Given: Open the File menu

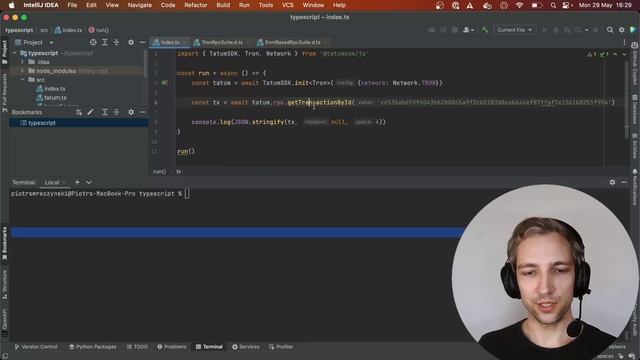Looking at the screenshot, I should click(x=72, y=5).
